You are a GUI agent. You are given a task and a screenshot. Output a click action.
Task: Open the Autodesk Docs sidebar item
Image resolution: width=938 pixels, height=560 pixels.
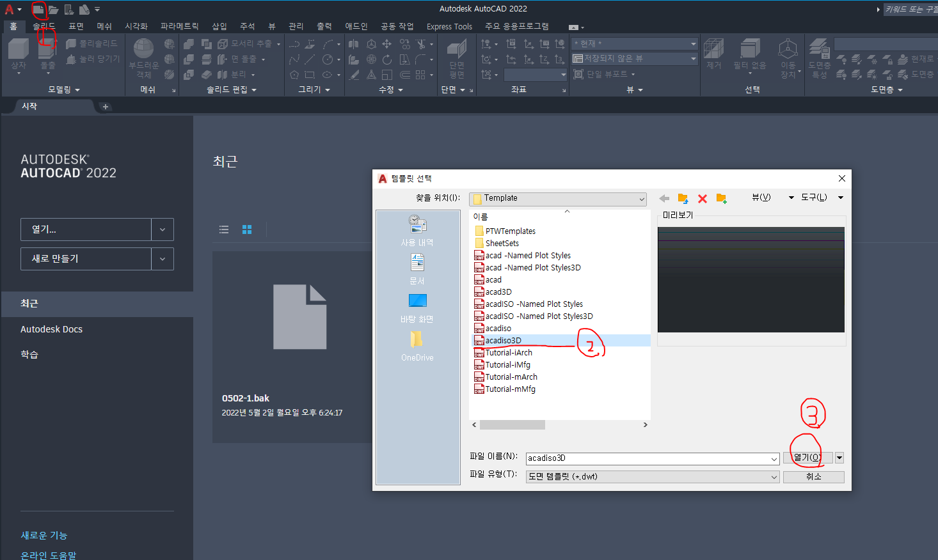point(52,329)
